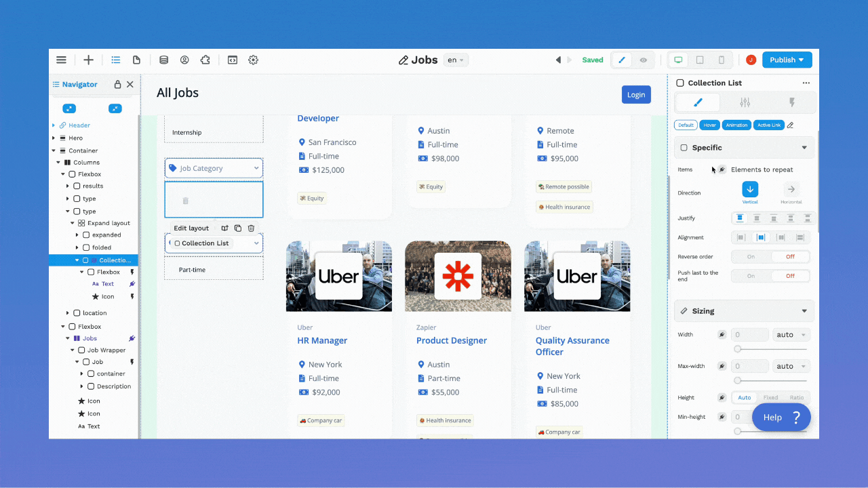868x488 pixels.
Task: Click the delete trash icon in canvas toolbar
Action: click(251, 228)
